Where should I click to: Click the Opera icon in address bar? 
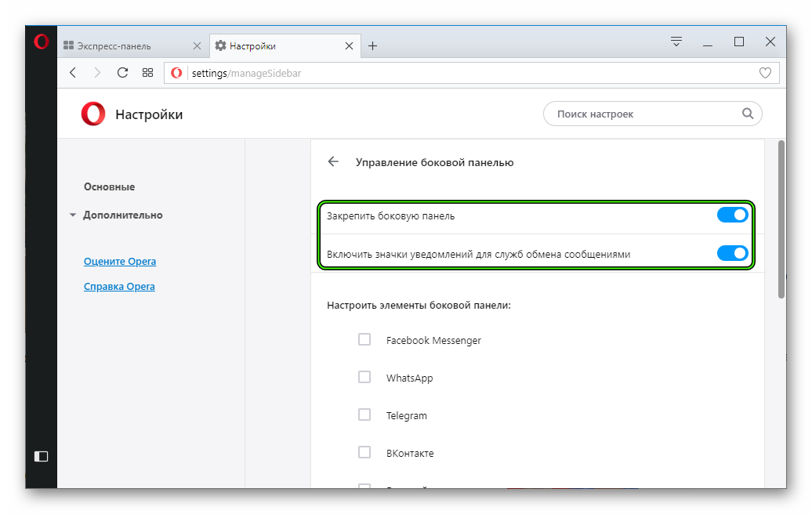pyautogui.click(x=176, y=73)
